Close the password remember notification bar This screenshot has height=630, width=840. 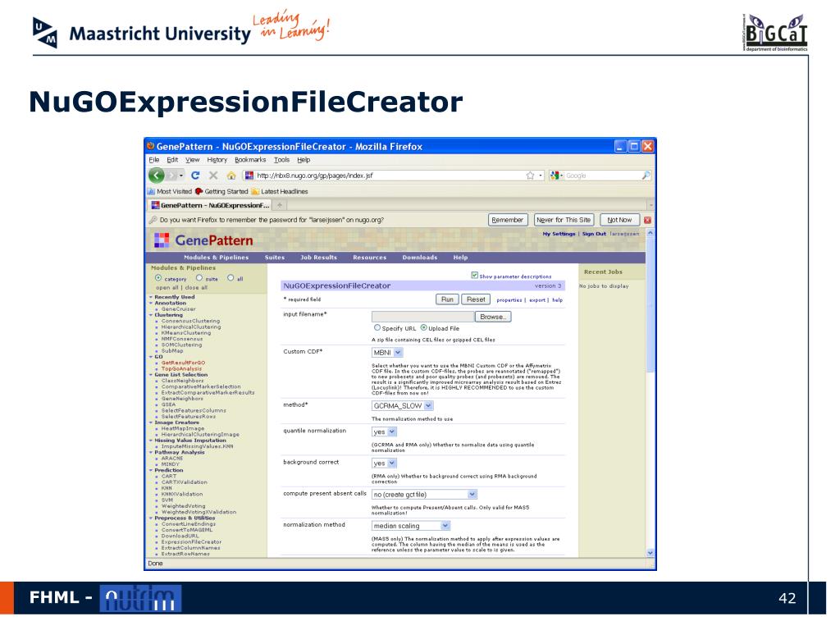tap(647, 220)
